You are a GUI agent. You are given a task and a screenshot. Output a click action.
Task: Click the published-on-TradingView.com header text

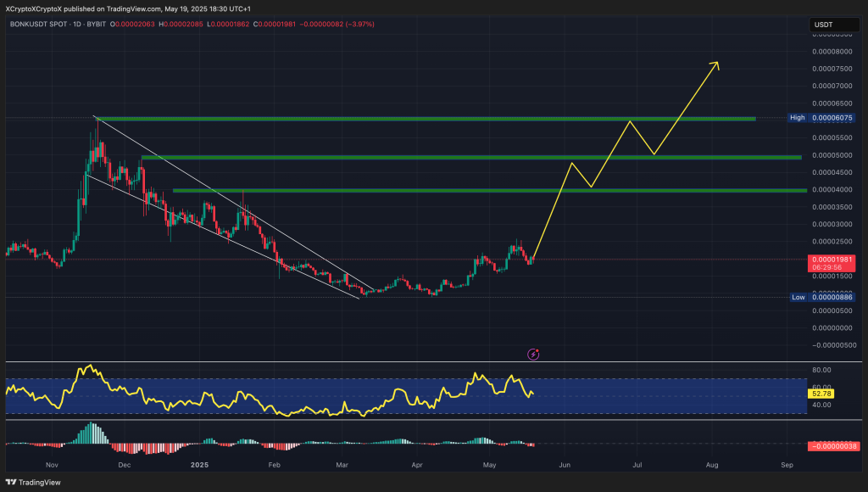tap(128, 8)
